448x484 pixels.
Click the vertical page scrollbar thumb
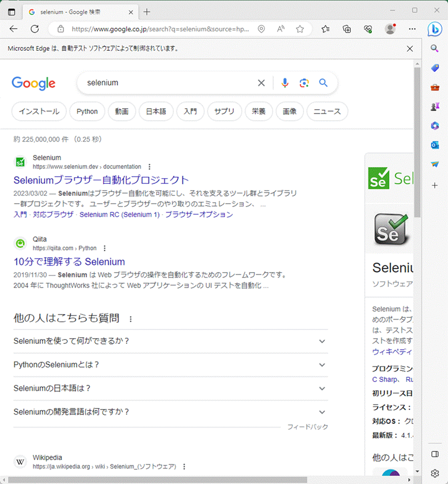click(417, 142)
